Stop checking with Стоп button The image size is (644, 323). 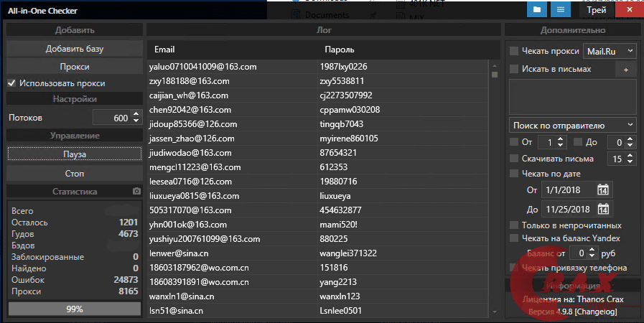click(75, 173)
